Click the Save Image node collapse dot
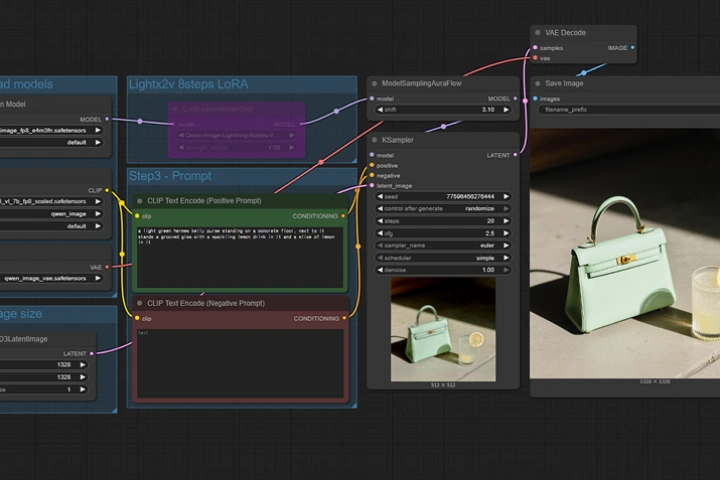Screen dimensions: 720x480 (x=539, y=84)
